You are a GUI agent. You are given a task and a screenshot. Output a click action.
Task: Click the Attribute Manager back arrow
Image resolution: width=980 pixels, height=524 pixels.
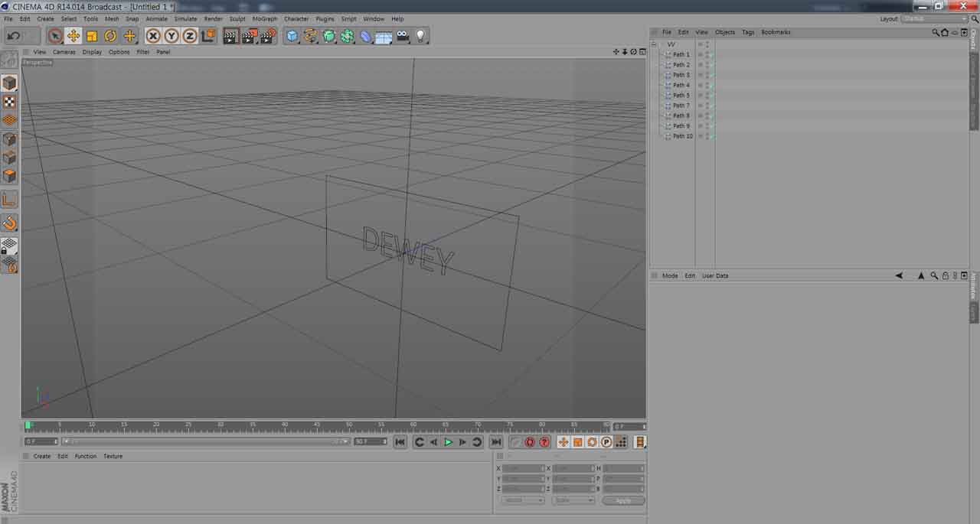click(899, 275)
